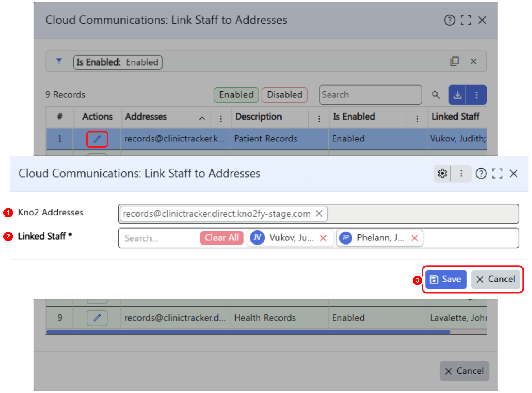This screenshot has height=393, width=532.
Task: Sort by Addresses column header
Action: pyautogui.click(x=146, y=117)
